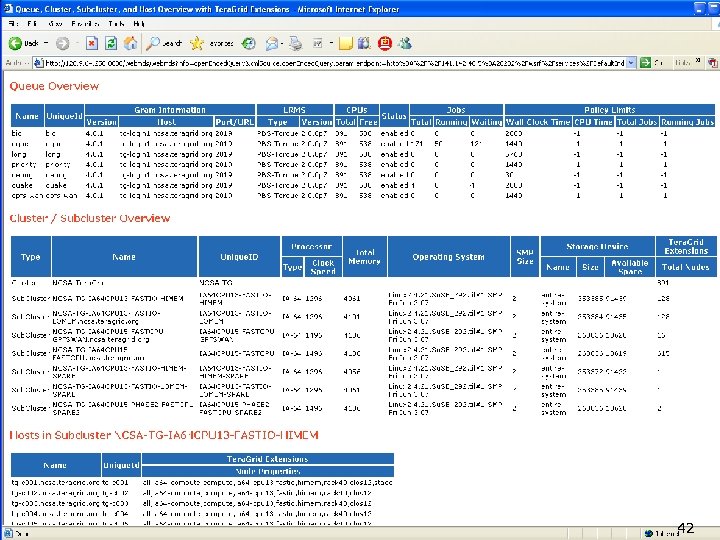Expand the Edit icon dropdown arrow

(331, 44)
